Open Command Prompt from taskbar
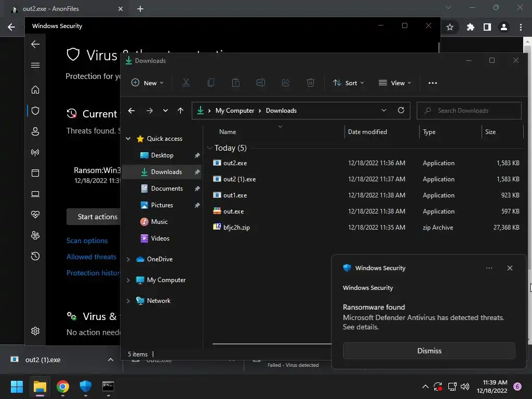The height and width of the screenshot is (399, 532). [108, 387]
